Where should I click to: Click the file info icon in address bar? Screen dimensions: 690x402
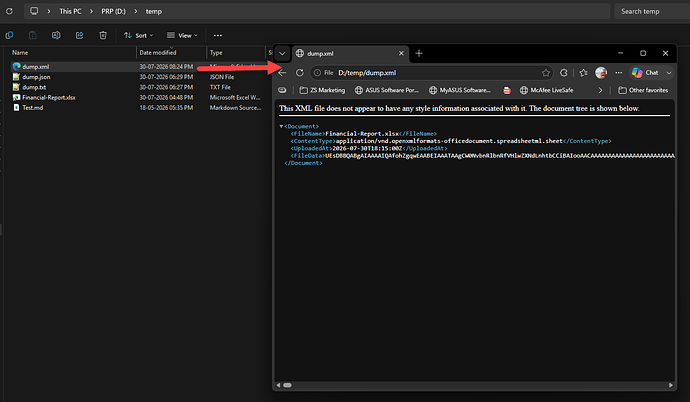click(x=317, y=73)
